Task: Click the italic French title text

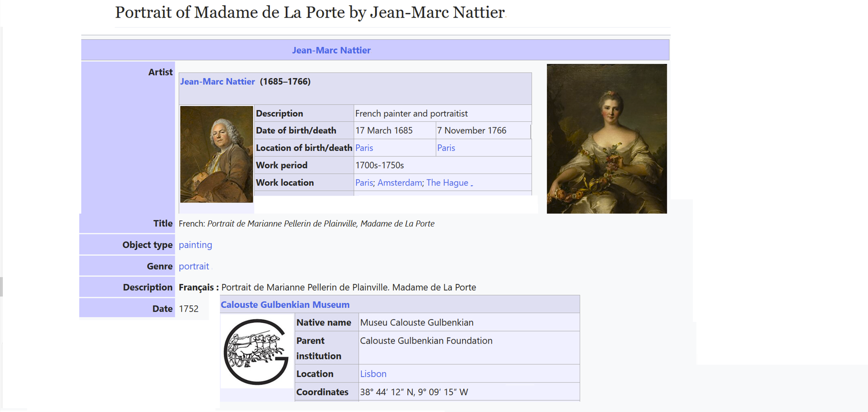Action: (x=321, y=224)
